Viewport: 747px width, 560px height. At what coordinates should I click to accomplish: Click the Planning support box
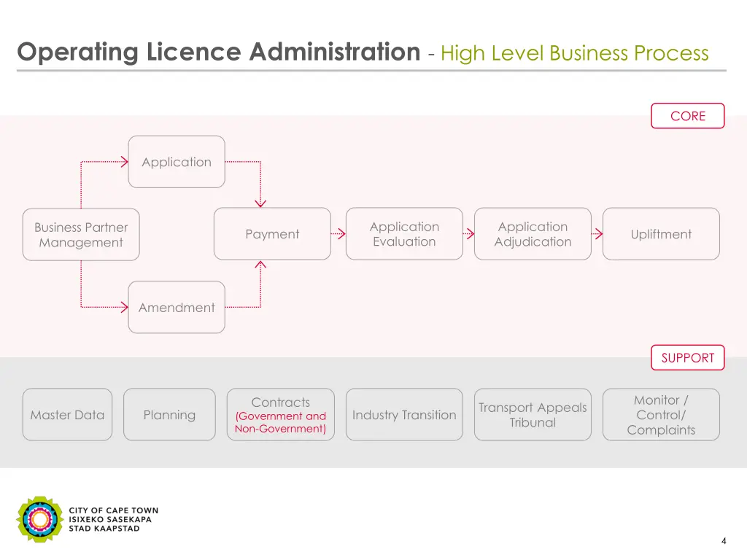(169, 414)
